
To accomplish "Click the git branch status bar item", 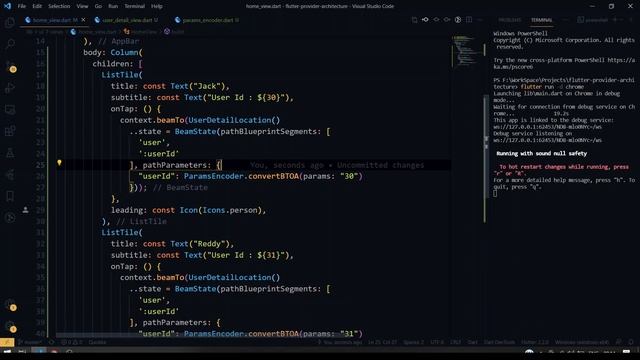I will [30, 342].
